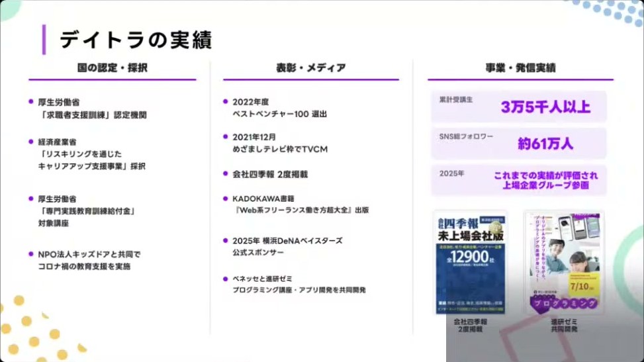
Task: Click the 2025年 横浜DeNAベイスターズ line
Action: pyautogui.click(x=287, y=240)
